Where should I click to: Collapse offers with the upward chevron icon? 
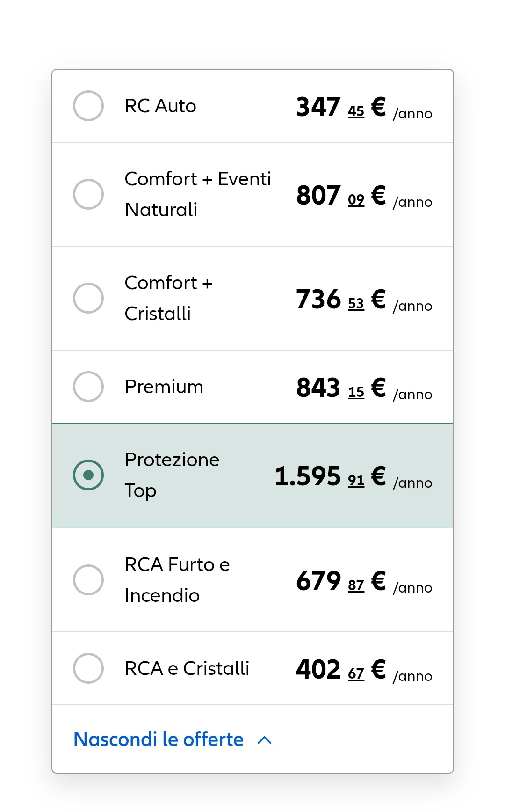click(x=265, y=740)
